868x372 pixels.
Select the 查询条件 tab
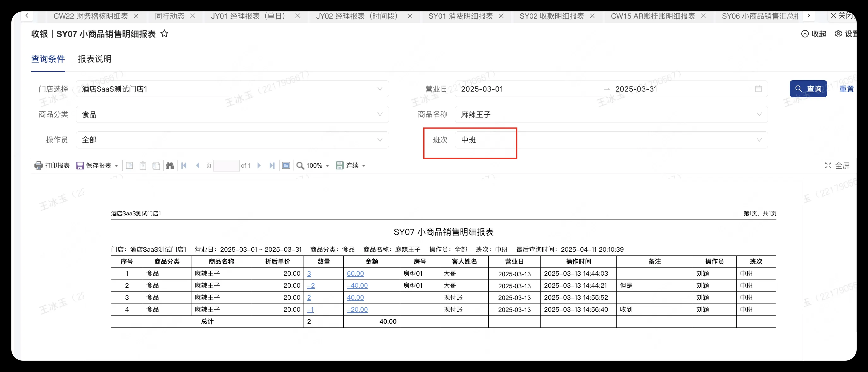48,59
